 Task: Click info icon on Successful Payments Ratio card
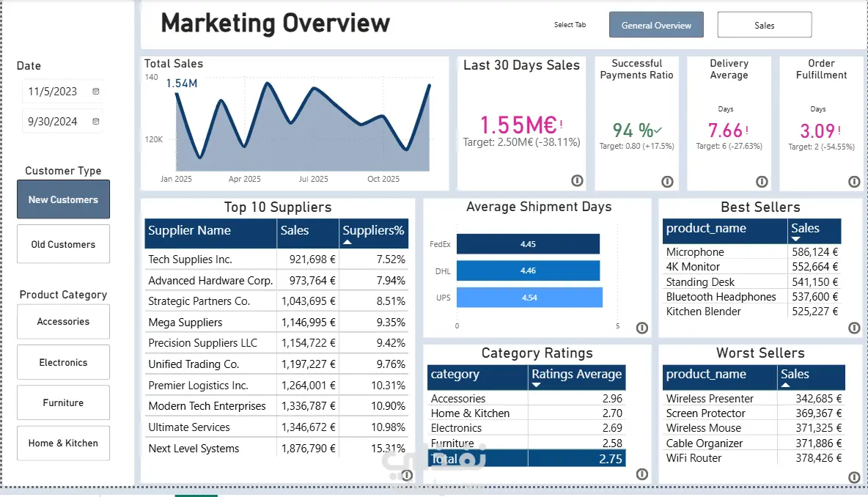tap(667, 182)
